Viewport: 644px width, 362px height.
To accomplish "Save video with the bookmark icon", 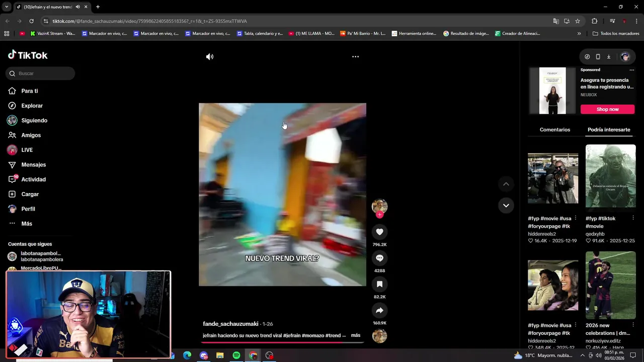I will (x=379, y=284).
